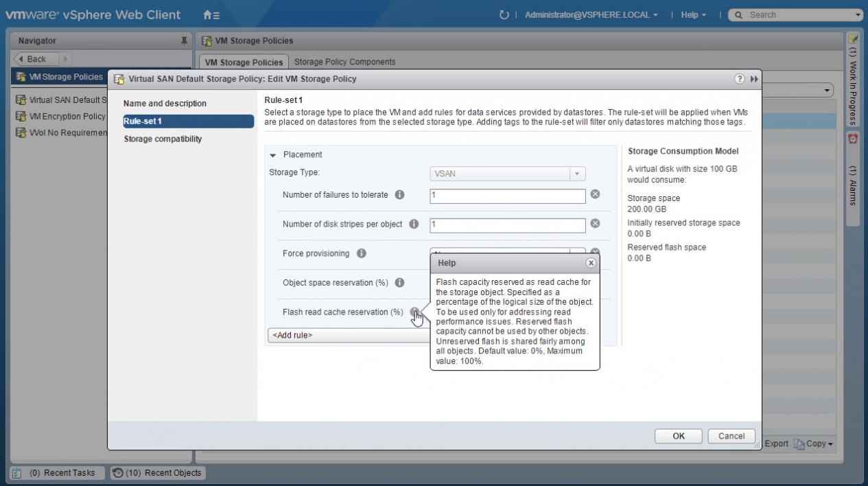Image resolution: width=868 pixels, height=486 pixels.
Task: Select the Storage compatibility step
Action: click(163, 139)
